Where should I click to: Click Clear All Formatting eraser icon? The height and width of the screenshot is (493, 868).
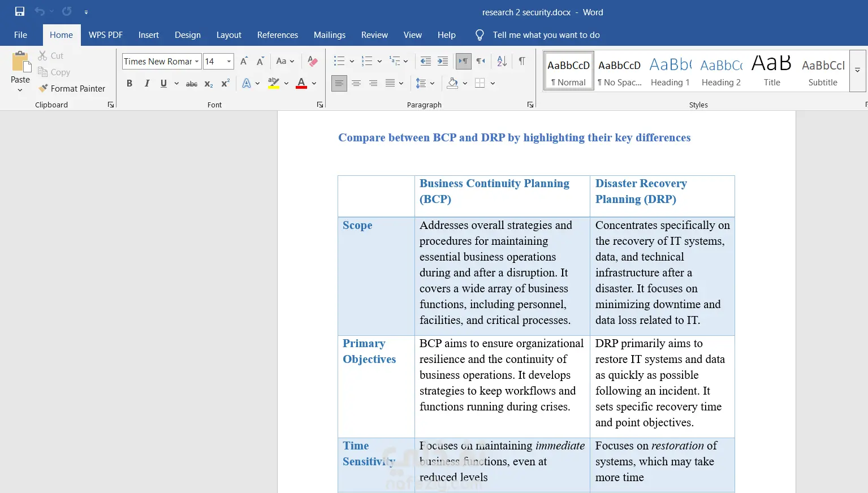tap(313, 61)
